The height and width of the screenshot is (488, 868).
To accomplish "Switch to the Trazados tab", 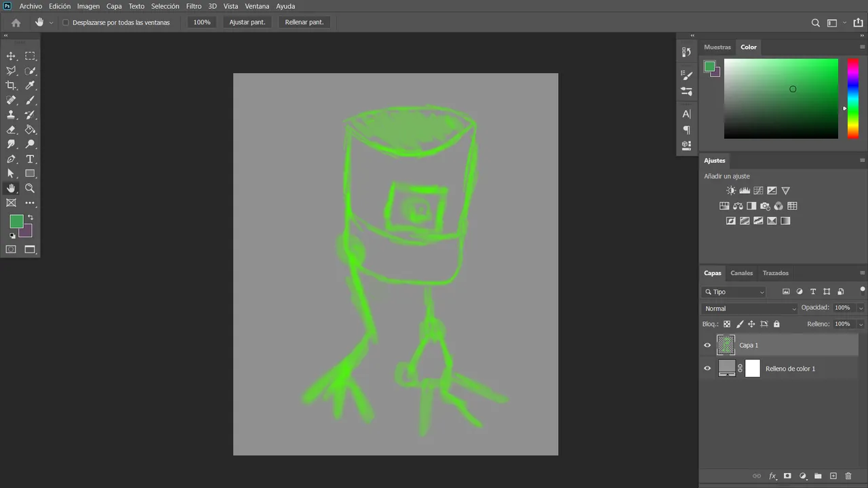I will pos(776,273).
